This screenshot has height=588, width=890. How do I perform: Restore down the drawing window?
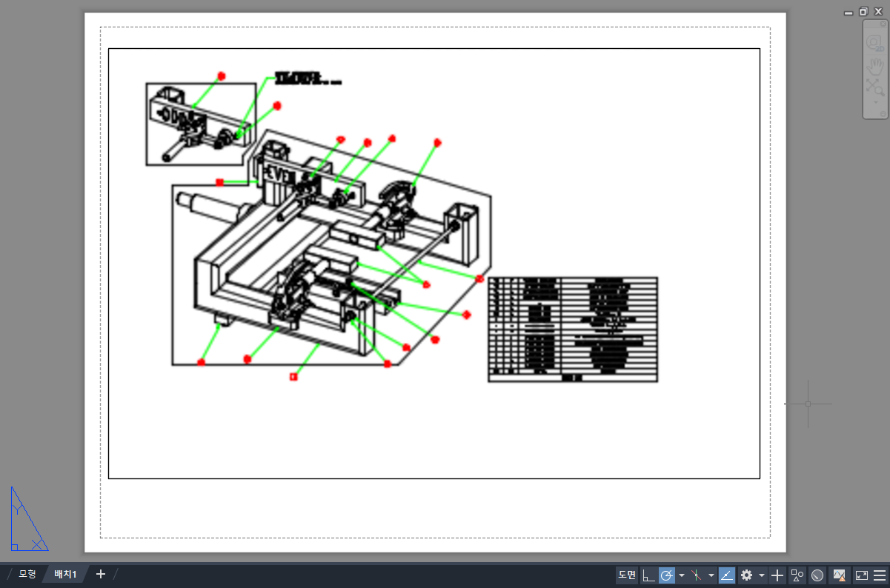click(x=863, y=12)
